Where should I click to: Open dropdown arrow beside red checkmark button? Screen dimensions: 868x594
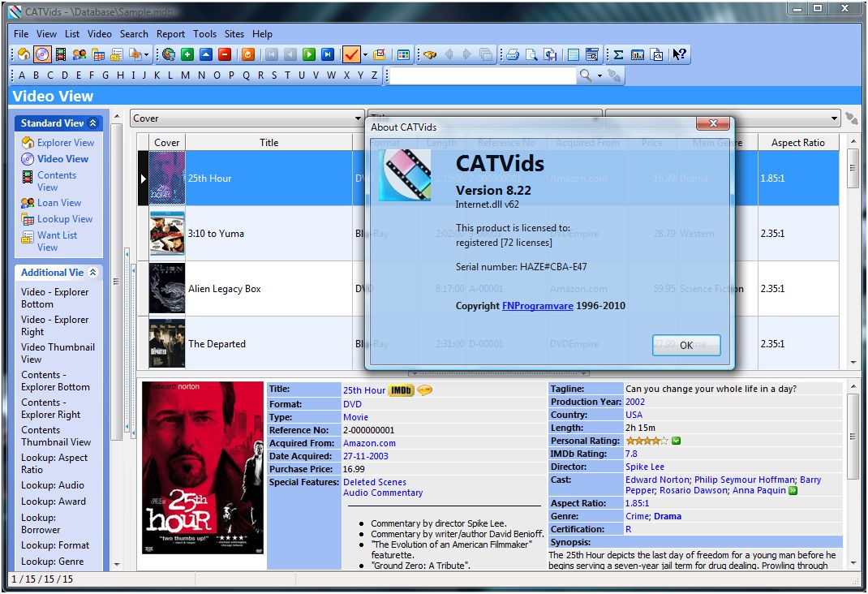[365, 54]
